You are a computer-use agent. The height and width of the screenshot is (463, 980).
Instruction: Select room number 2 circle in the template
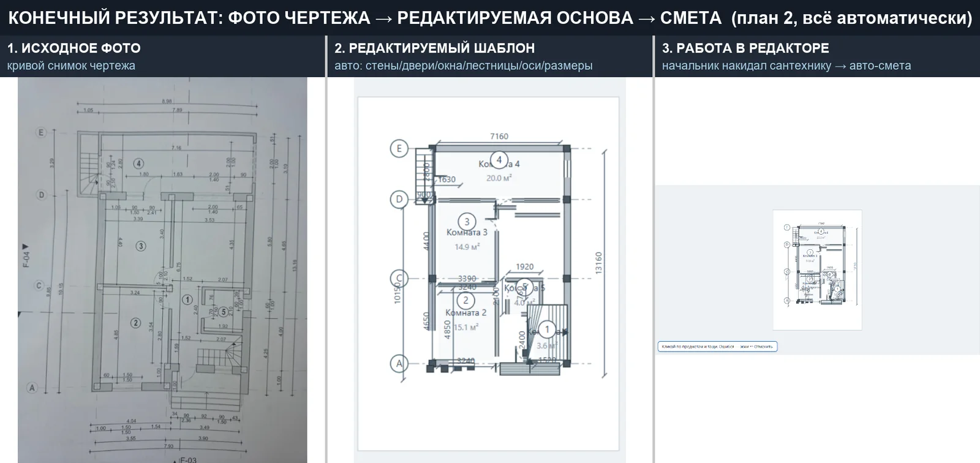(466, 300)
